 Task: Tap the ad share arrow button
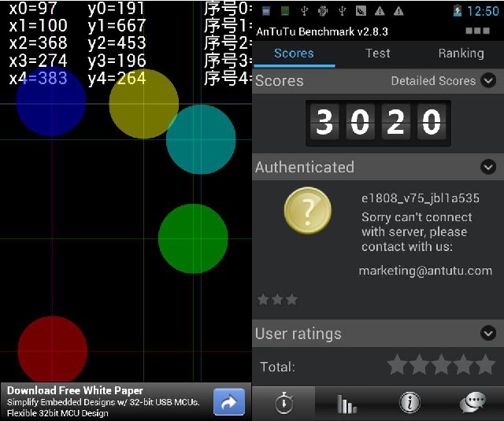[x=229, y=402]
